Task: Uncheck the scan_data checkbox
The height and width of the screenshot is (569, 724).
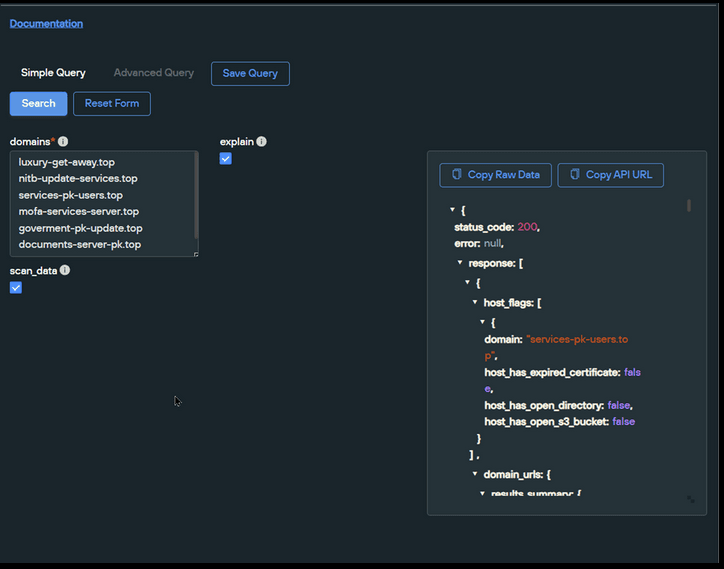Action: point(16,288)
